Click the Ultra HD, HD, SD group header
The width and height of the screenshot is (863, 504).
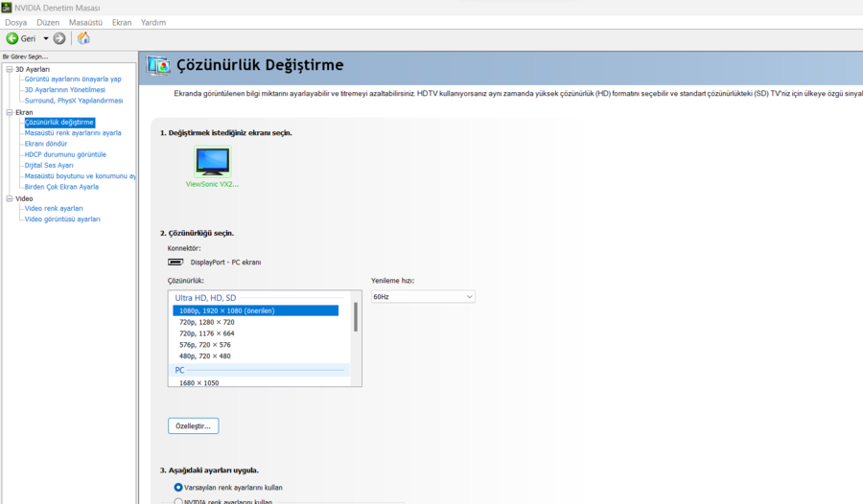tap(205, 298)
